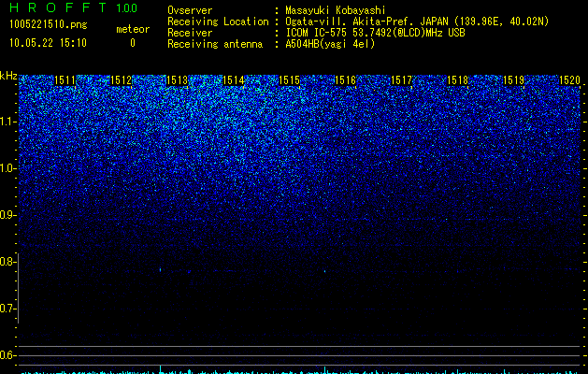Click the 1519 time marker

click(514, 80)
